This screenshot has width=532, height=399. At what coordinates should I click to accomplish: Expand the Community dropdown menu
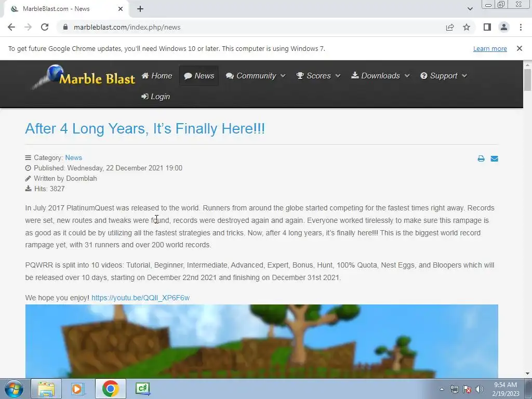pyautogui.click(x=256, y=76)
